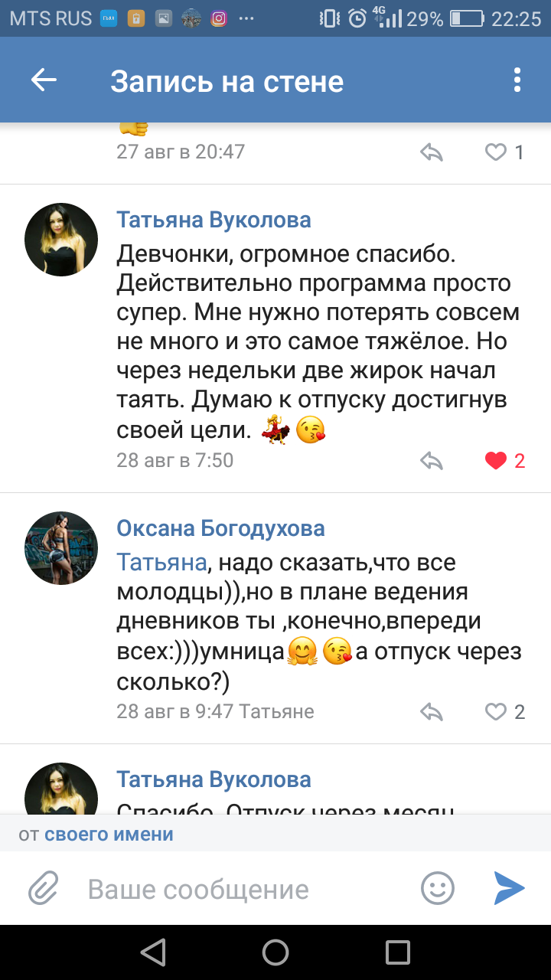Image resolution: width=551 pixels, height=980 pixels.
Task: Tap Oksana Bogodukhova's avatar photo
Action: coord(61,548)
